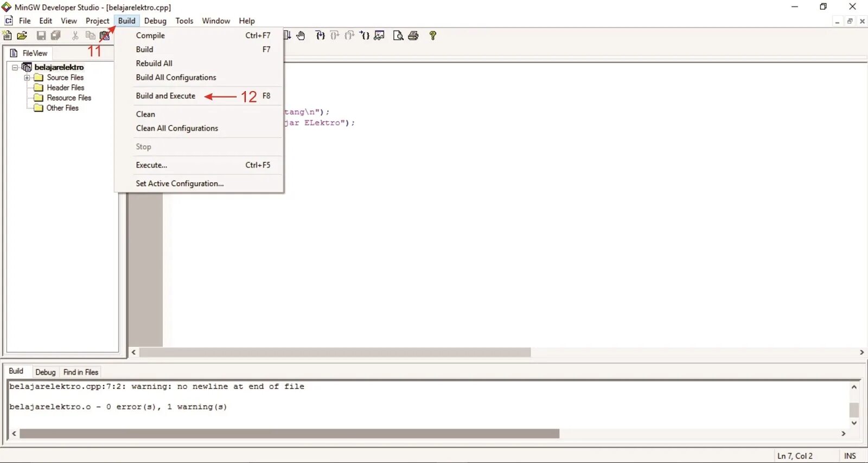Click the Open file folder icon
Screen dimensions: 868x463
point(22,35)
